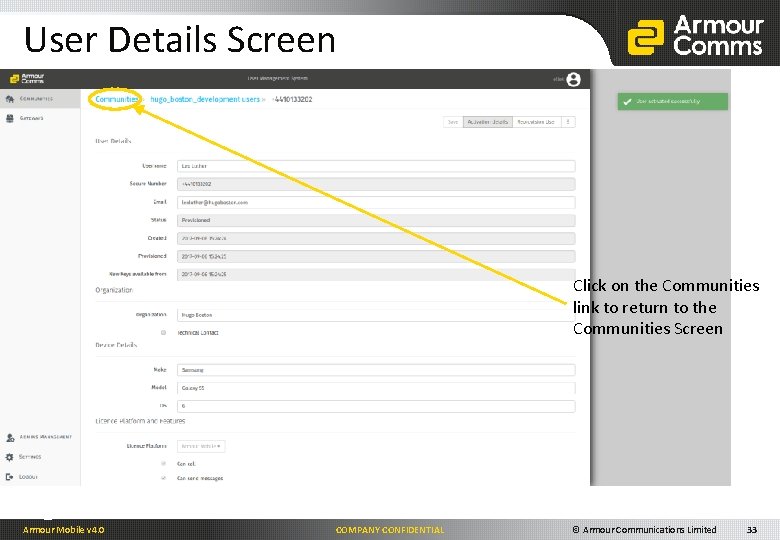The width and height of the screenshot is (780, 540).
Task: Click the Communities sidebar icon
Action: (9, 99)
